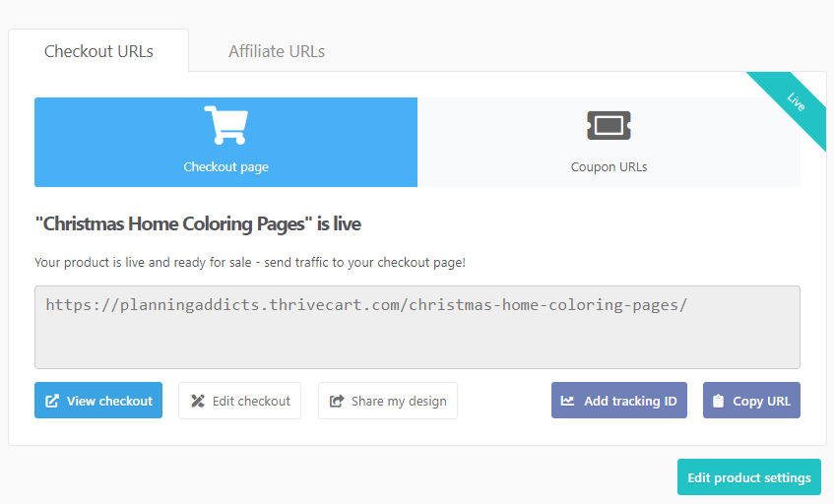Click the coupon ticket icon
The height and width of the screenshot is (504, 834).
click(x=609, y=125)
